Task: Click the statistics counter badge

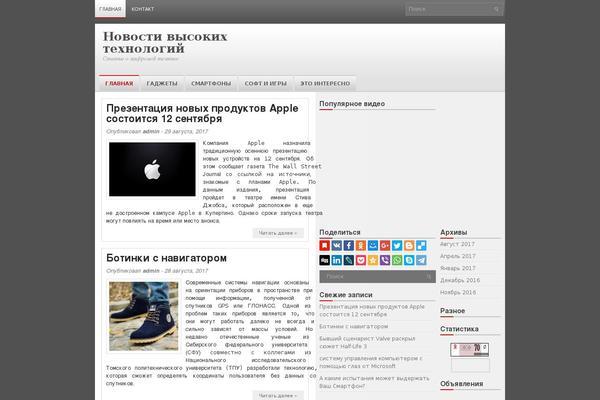Action: coord(470,349)
